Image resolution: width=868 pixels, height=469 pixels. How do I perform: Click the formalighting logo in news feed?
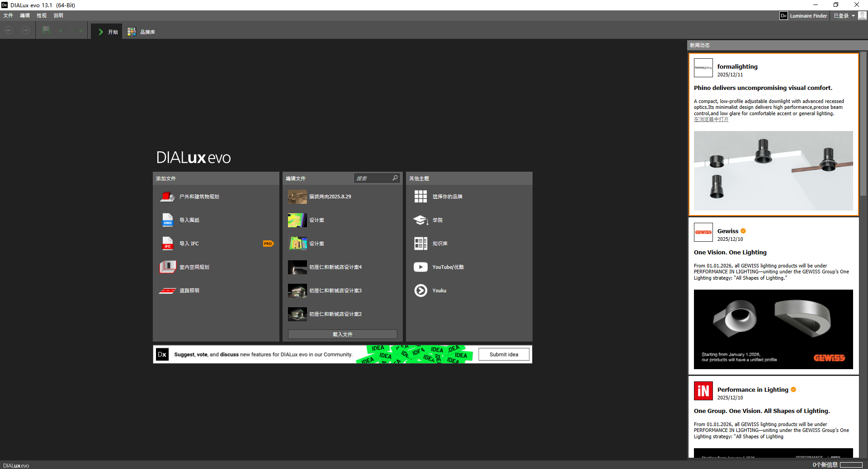(703, 68)
